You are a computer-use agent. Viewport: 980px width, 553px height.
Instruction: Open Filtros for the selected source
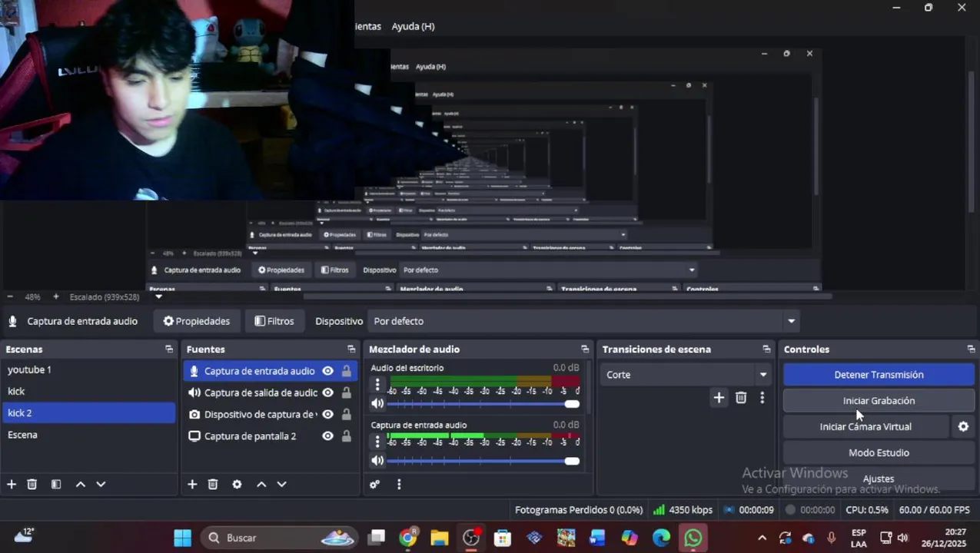point(274,321)
